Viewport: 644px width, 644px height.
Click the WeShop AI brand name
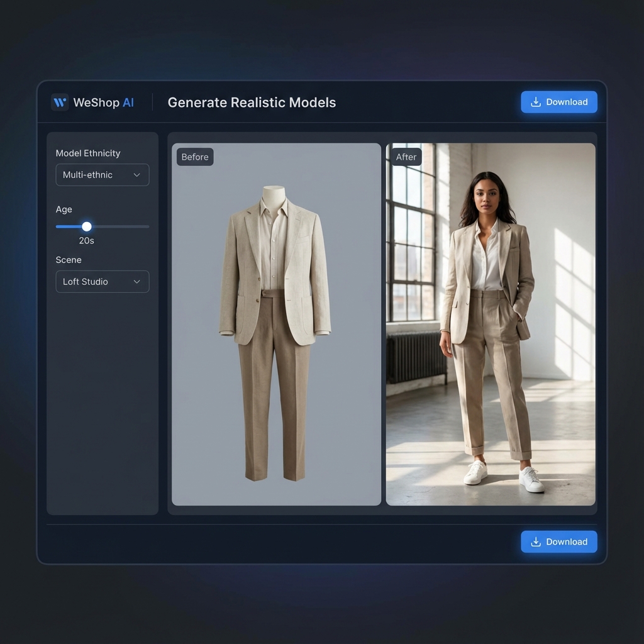(x=103, y=103)
